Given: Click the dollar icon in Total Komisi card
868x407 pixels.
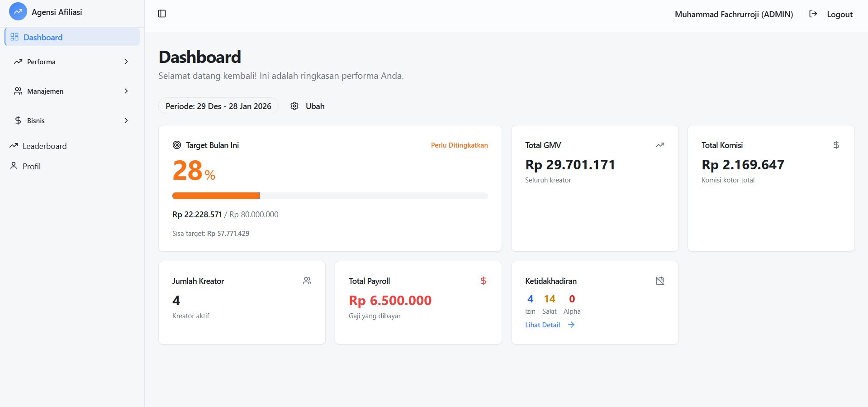Looking at the screenshot, I should (836, 145).
